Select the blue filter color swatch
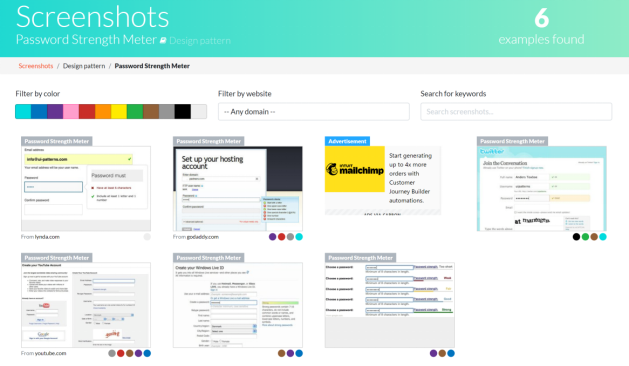 click(x=39, y=112)
